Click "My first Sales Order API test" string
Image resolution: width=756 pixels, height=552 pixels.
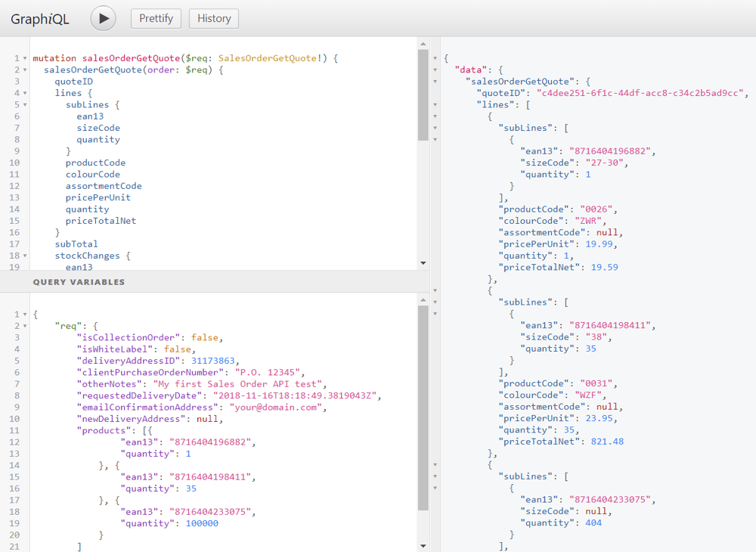pos(237,383)
